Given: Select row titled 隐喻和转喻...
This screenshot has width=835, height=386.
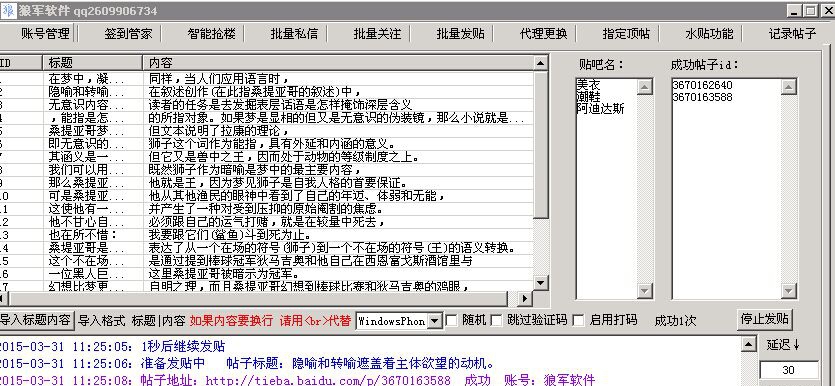Looking at the screenshot, I should [x=266, y=92].
